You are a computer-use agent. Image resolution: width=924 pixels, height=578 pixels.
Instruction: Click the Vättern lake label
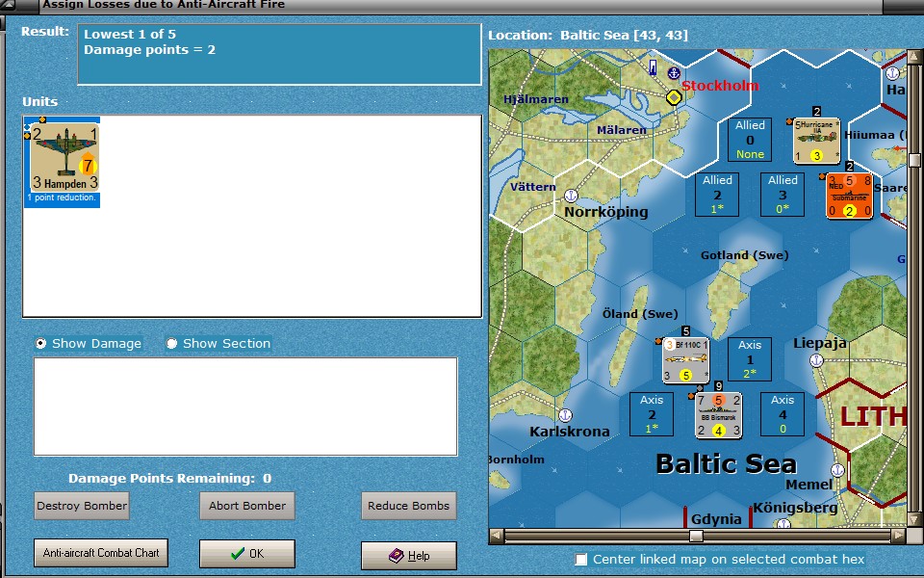pos(532,187)
